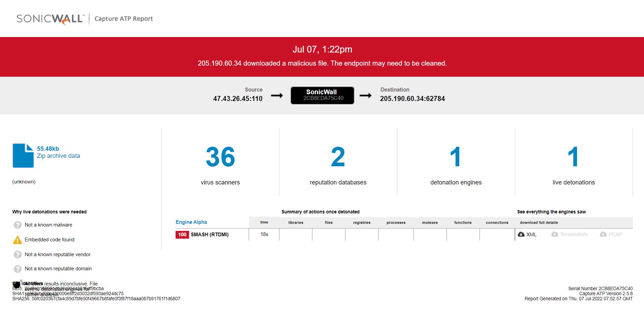Click the question icon beside Not a known reputable domain
The image size is (644, 311).
(18, 269)
